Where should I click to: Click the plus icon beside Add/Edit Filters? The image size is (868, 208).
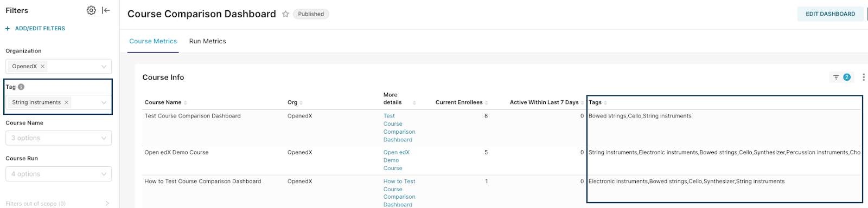pos(8,28)
